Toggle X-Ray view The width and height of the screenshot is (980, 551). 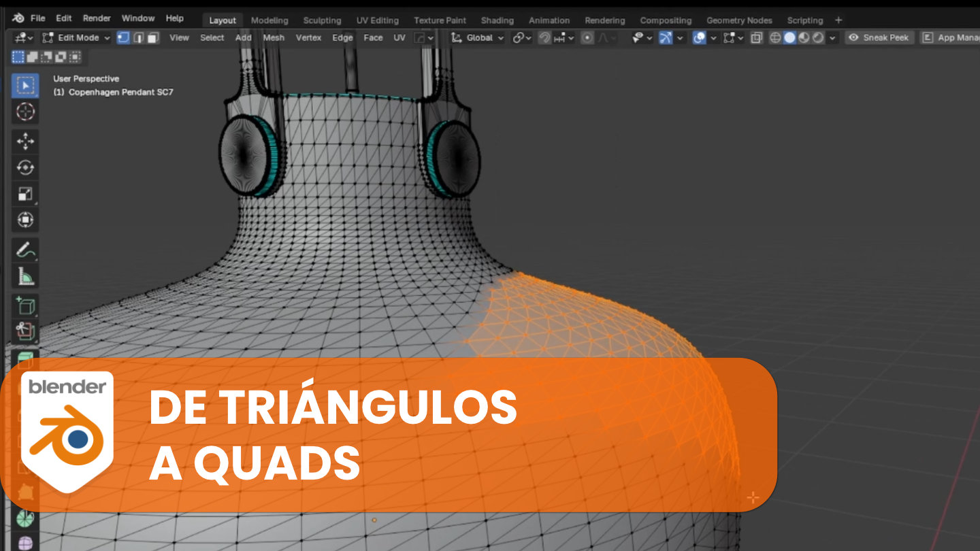(756, 38)
